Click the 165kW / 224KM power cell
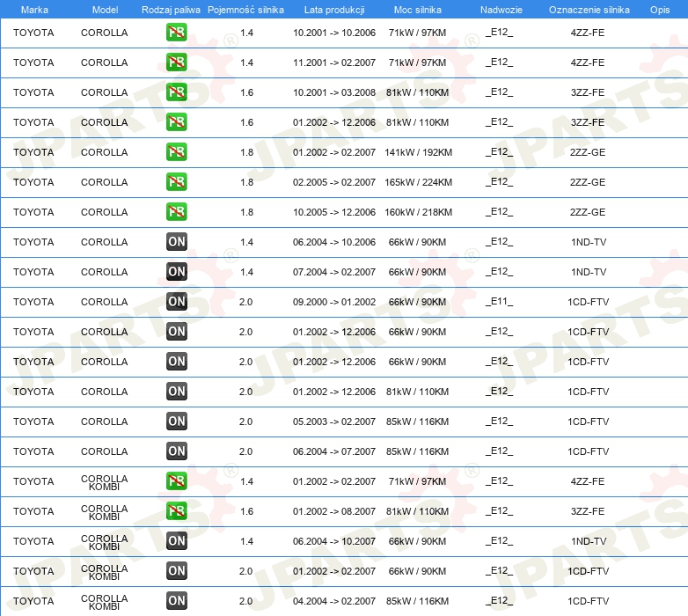The height and width of the screenshot is (616, 688). tap(418, 182)
